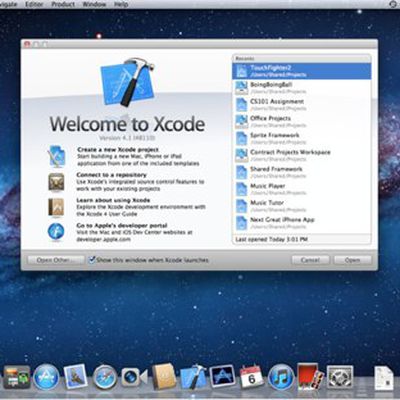Open the FaceTime camera icon in the Dock
Screen dimensions: 400x400
point(134,377)
